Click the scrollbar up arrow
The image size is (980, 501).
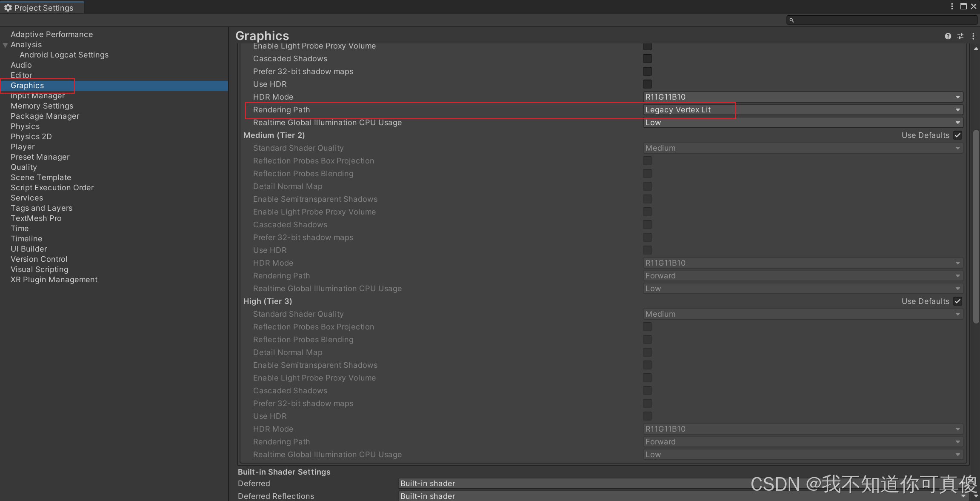click(x=976, y=49)
